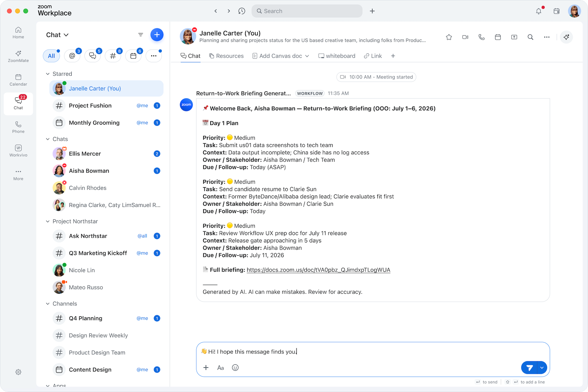The height and width of the screenshot is (392, 588).
Task: Open notifications bell
Action: tap(539, 11)
